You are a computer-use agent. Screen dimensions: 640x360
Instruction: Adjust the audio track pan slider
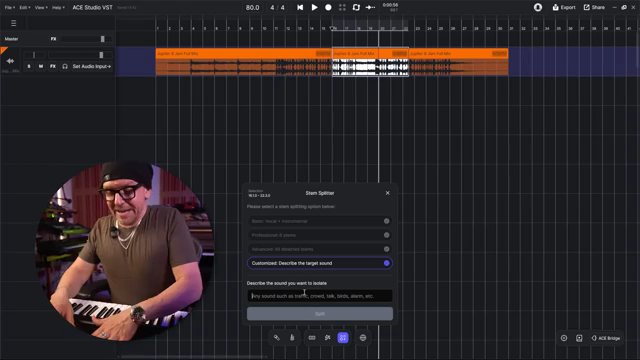(34, 55)
